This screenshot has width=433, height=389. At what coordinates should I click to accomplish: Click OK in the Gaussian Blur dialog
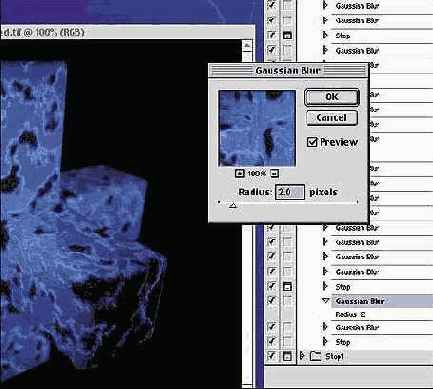(x=332, y=97)
